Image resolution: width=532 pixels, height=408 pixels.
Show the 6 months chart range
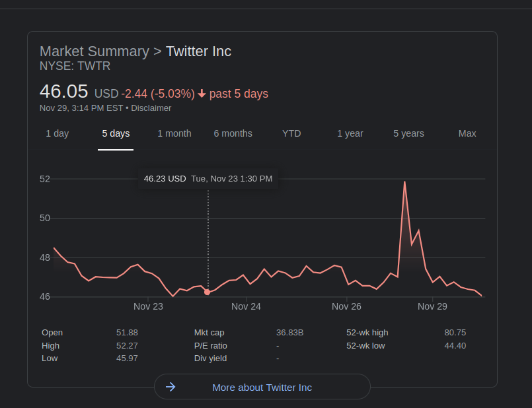[x=233, y=133]
